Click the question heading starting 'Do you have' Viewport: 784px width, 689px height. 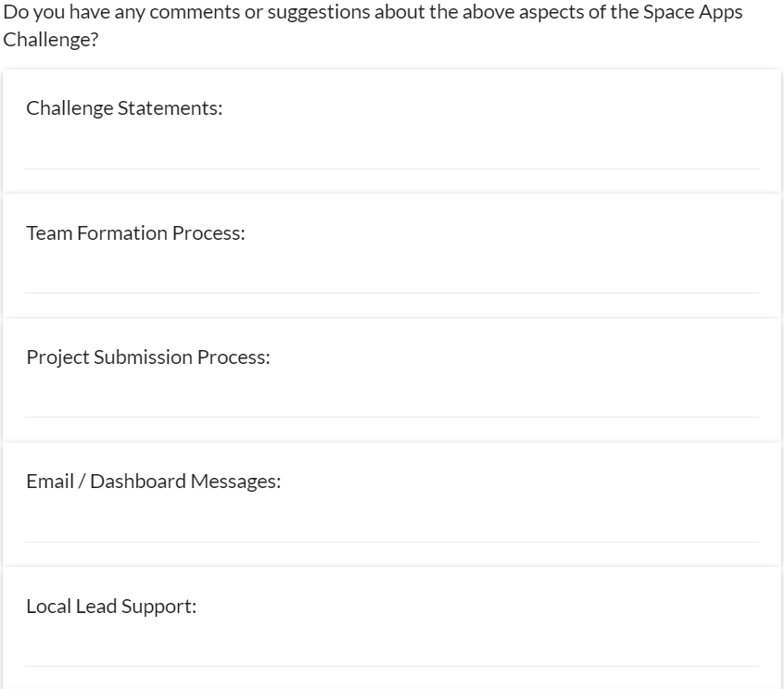tap(373, 14)
